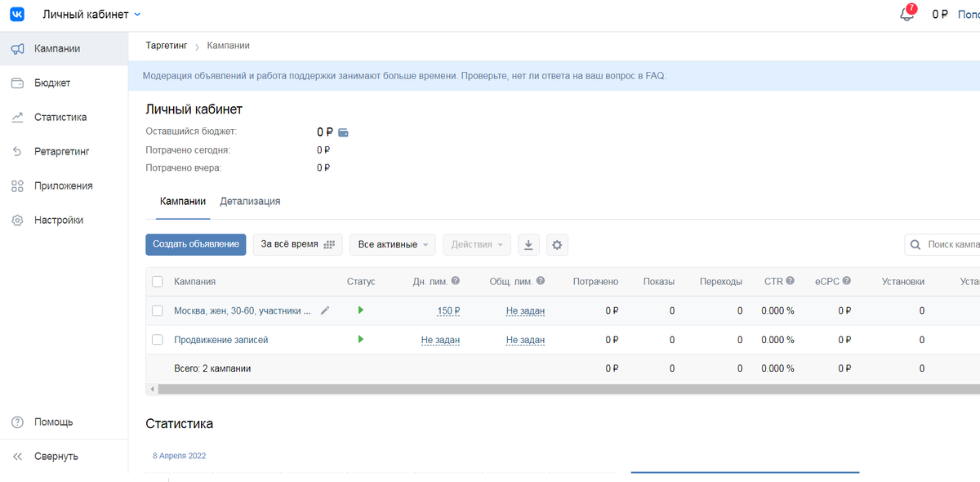Set total limit Не задан for Москва campaign

(525, 310)
